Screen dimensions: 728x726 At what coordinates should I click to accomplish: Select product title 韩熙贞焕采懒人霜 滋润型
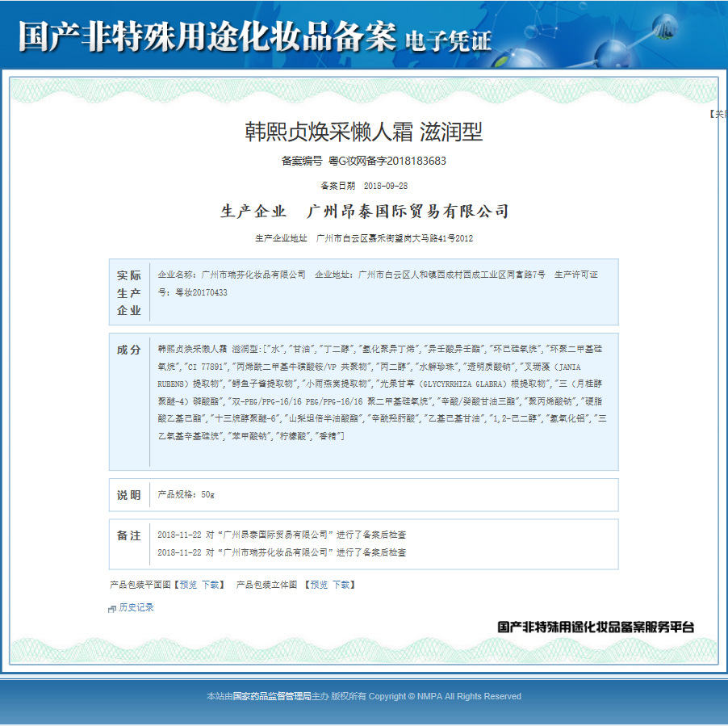363,132
